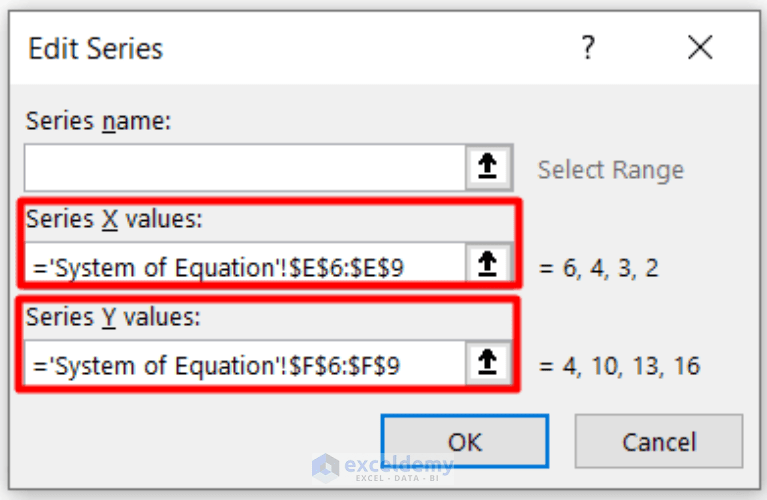Click the "Select Range" hint text
Image resolution: width=767 pixels, height=500 pixels.
[610, 170]
